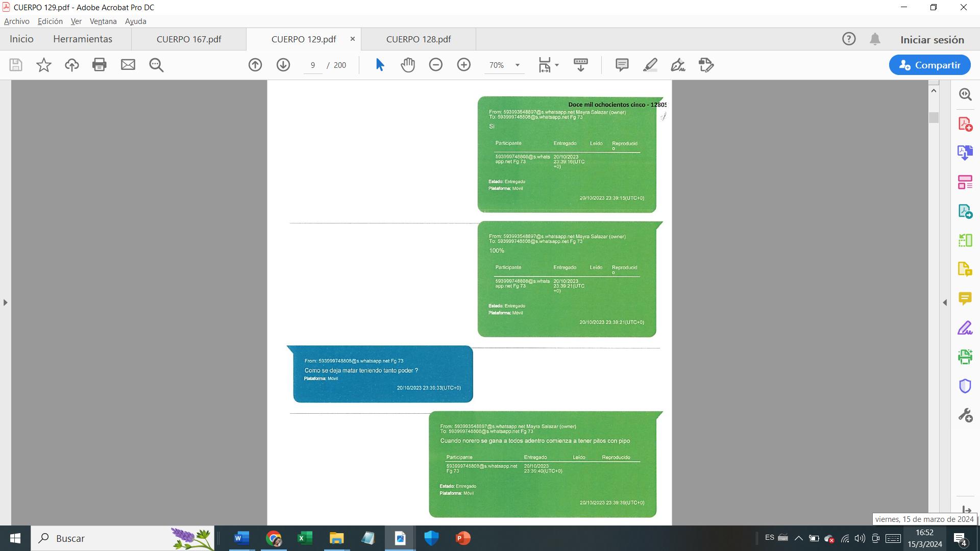Open the Ver menu
Image resolution: width=980 pixels, height=551 pixels.
pos(76,21)
